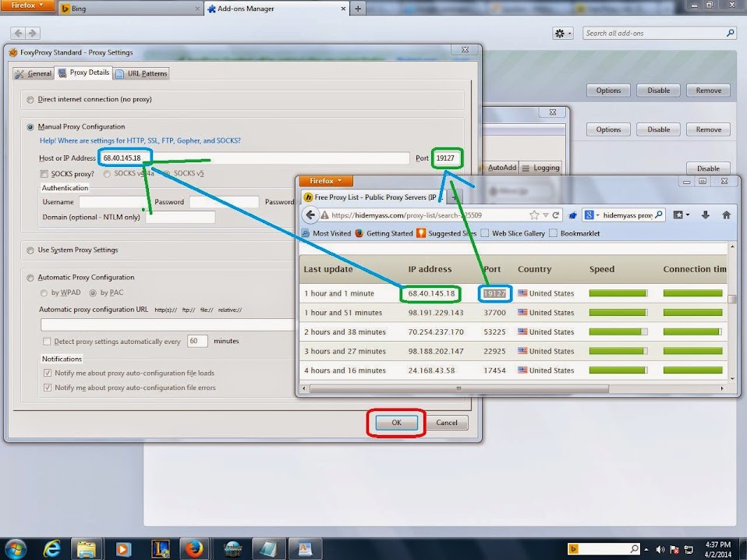Switch to the Proxy Details tab

click(x=83, y=73)
